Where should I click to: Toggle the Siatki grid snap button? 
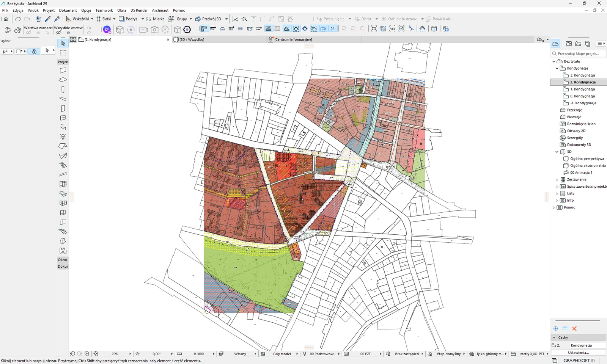[x=104, y=19]
